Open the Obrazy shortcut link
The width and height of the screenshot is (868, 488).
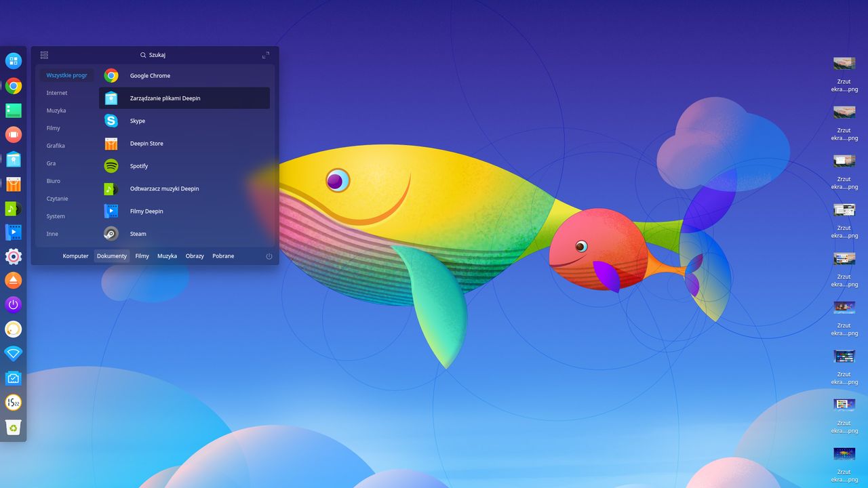click(x=195, y=256)
